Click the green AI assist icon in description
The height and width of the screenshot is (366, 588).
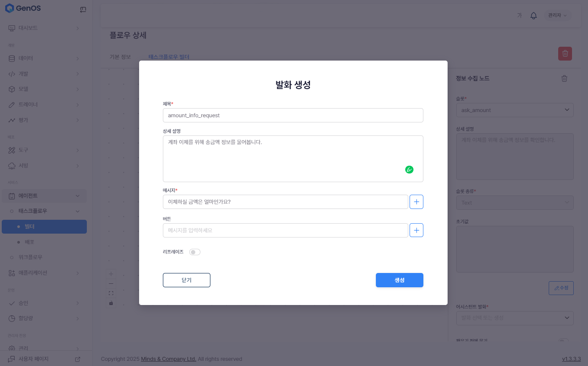click(x=409, y=170)
